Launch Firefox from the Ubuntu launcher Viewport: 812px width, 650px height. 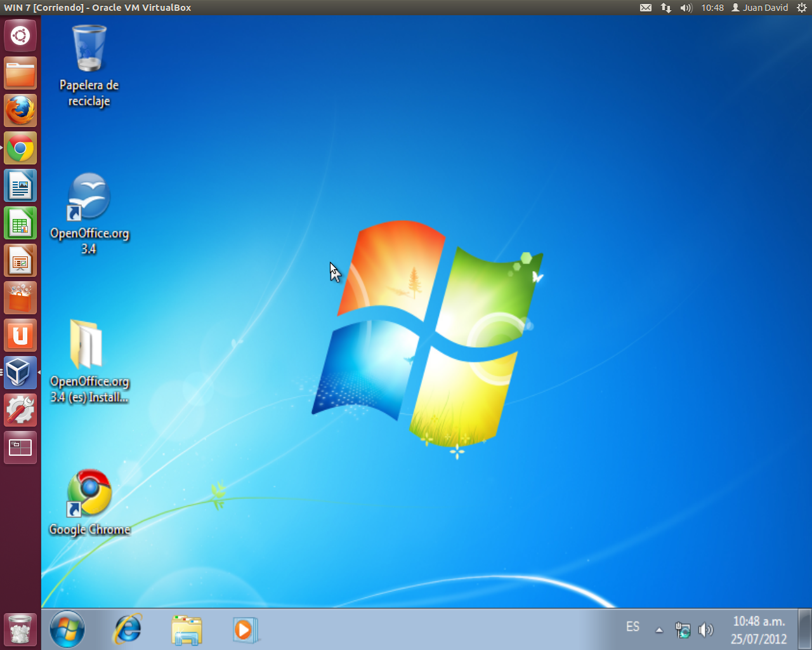click(x=20, y=110)
